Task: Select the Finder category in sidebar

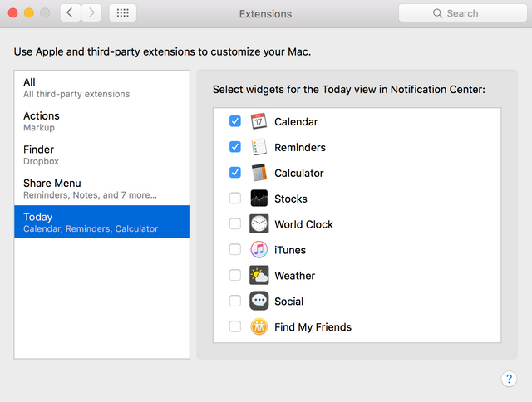Action: (101, 154)
